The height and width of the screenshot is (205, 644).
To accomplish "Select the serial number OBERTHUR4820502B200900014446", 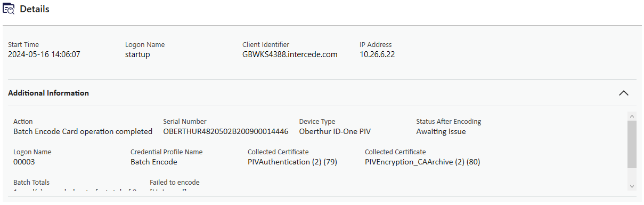I will point(226,131).
